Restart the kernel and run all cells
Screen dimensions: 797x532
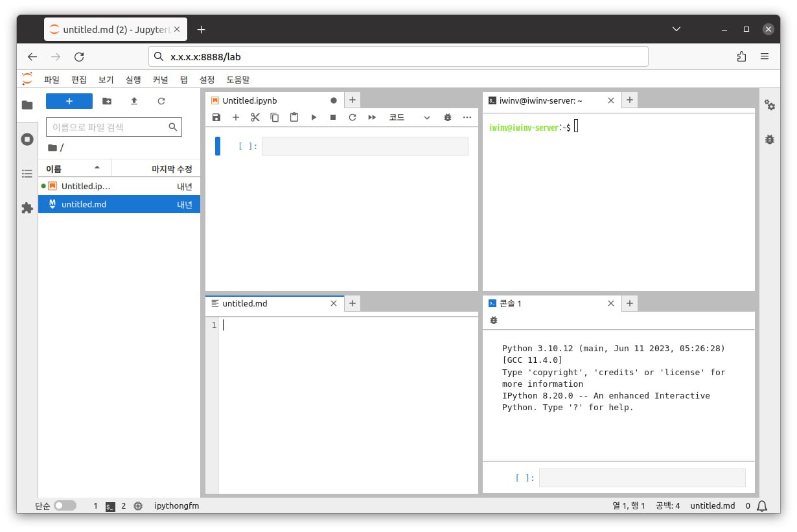(372, 117)
